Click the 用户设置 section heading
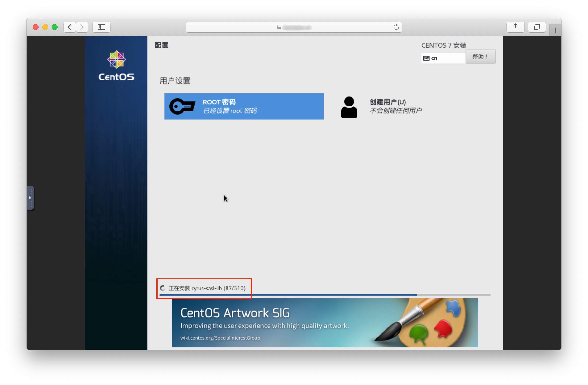This screenshot has width=588, height=385. tap(175, 81)
